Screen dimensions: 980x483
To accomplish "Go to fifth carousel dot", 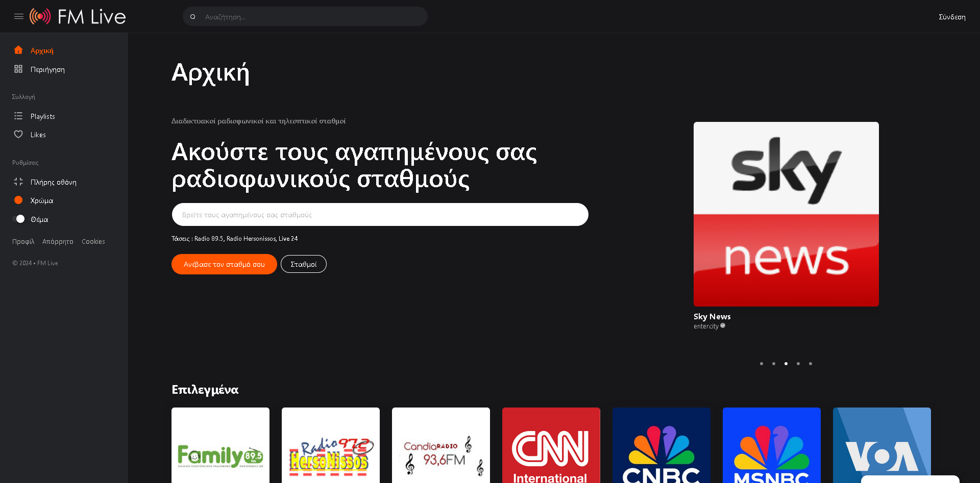I will (811, 364).
